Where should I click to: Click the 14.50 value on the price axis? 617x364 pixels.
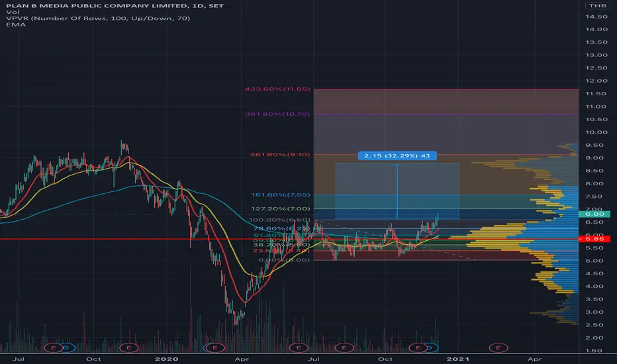pyautogui.click(x=596, y=17)
